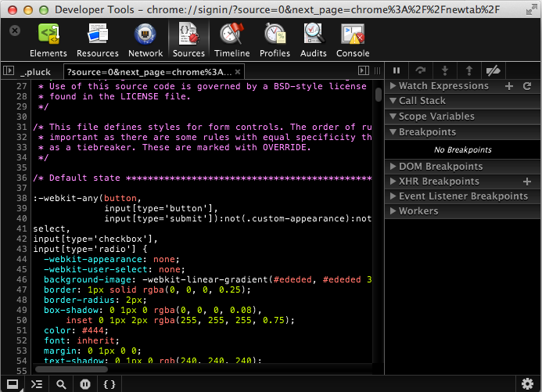Pretty print the source code
The height and width of the screenshot is (392, 542).
tap(110, 384)
